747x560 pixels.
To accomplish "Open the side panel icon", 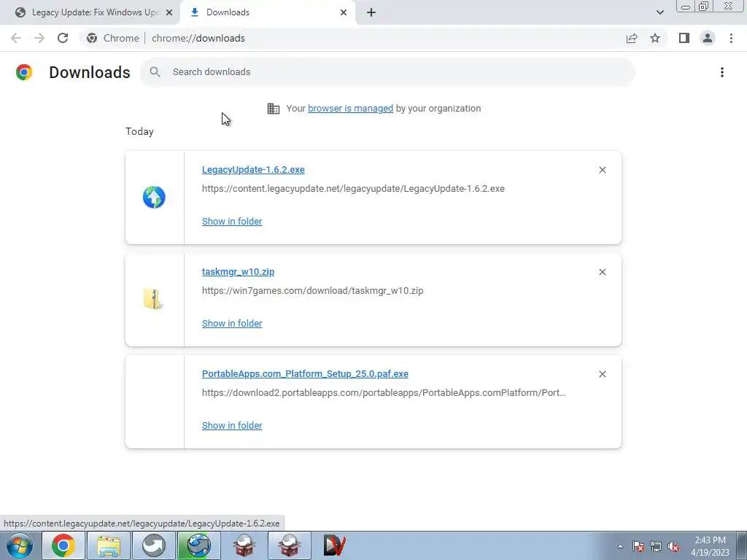I will 684,38.
